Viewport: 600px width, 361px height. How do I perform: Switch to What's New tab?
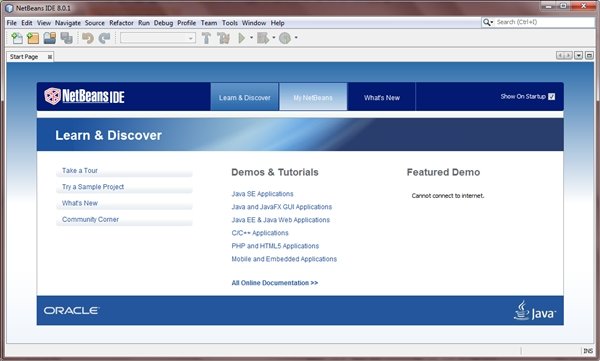click(x=382, y=97)
